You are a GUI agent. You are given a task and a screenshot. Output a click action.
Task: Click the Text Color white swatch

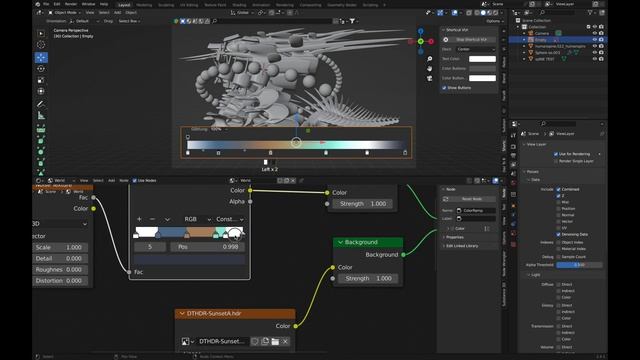pos(482,59)
